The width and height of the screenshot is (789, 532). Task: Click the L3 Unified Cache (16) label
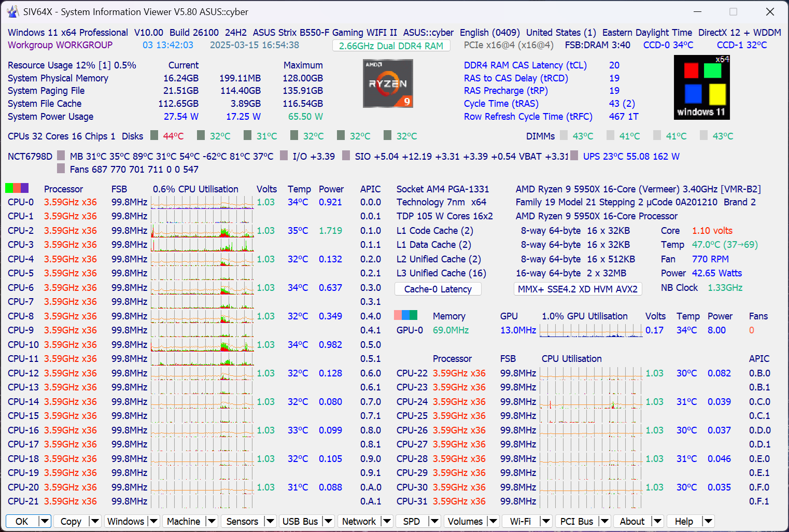point(441,273)
